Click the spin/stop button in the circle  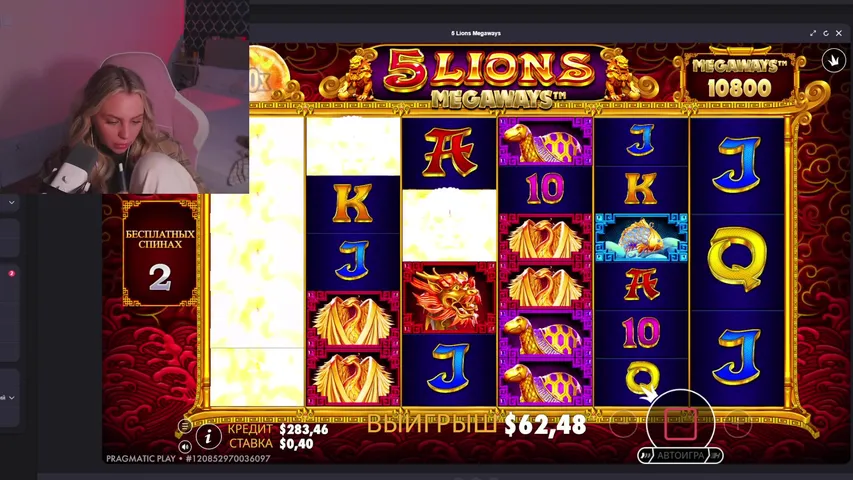pyautogui.click(x=680, y=423)
